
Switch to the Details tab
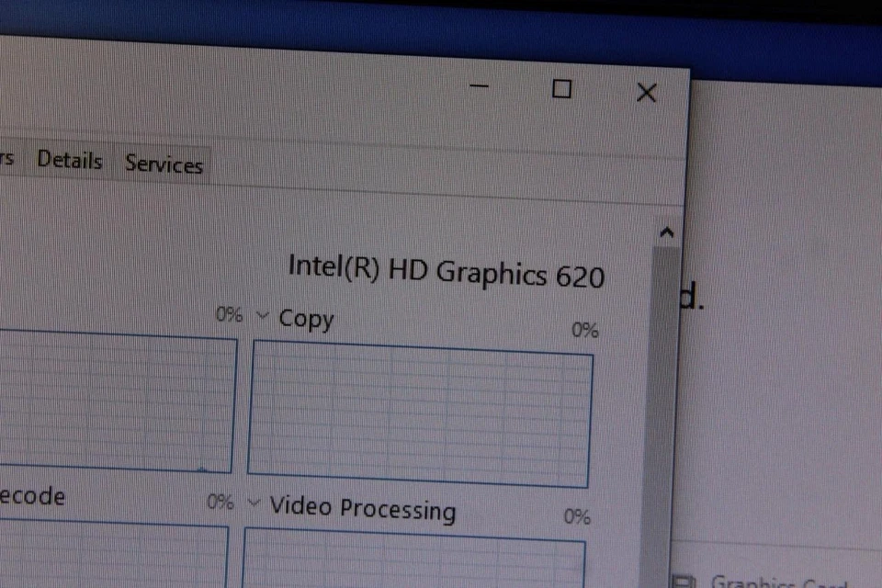[x=69, y=161]
